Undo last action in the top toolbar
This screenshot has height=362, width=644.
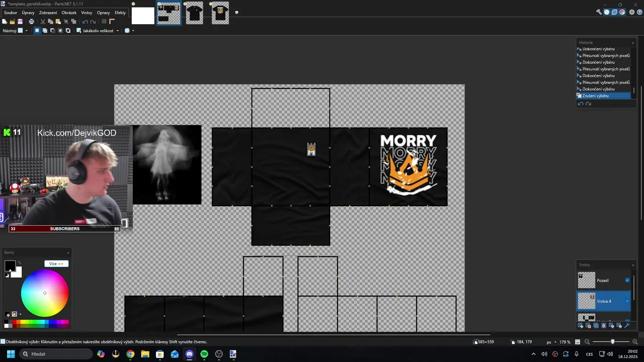[x=85, y=22]
